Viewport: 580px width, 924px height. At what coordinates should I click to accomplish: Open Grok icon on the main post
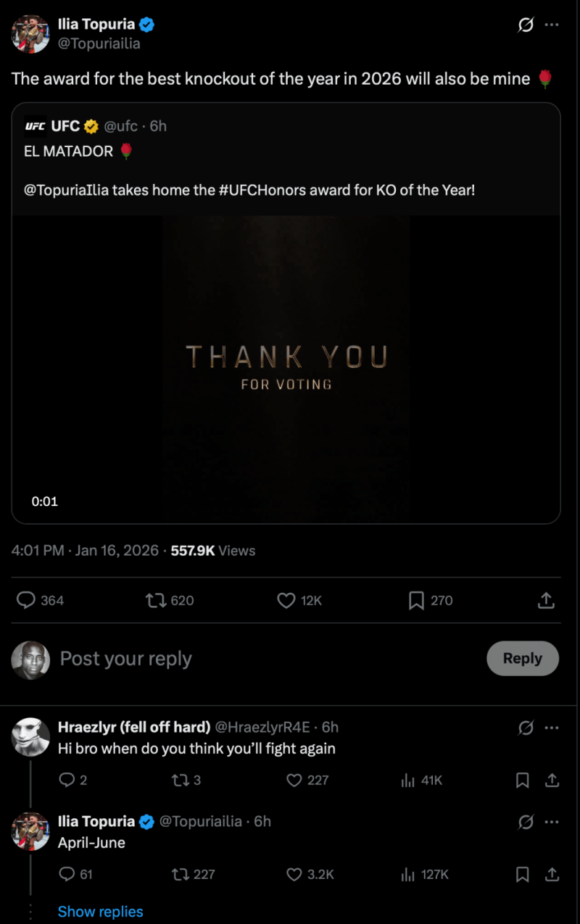[x=526, y=25]
